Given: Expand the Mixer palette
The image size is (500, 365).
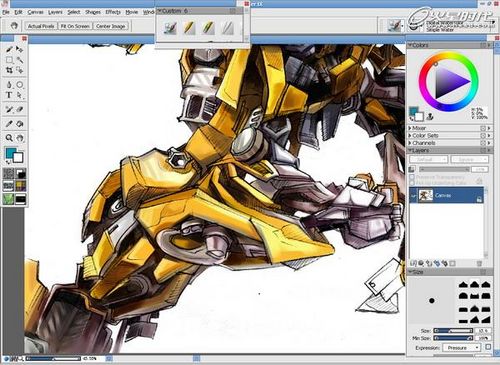Looking at the screenshot, I should coord(410,128).
